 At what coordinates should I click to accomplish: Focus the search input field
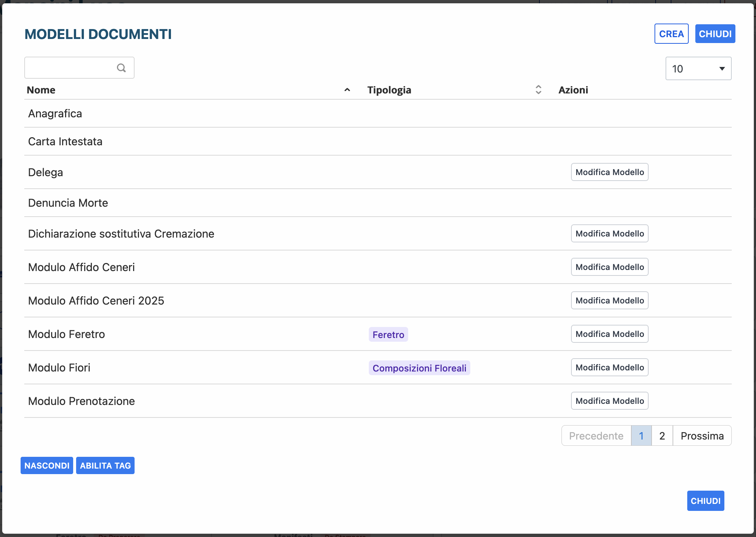(70, 68)
